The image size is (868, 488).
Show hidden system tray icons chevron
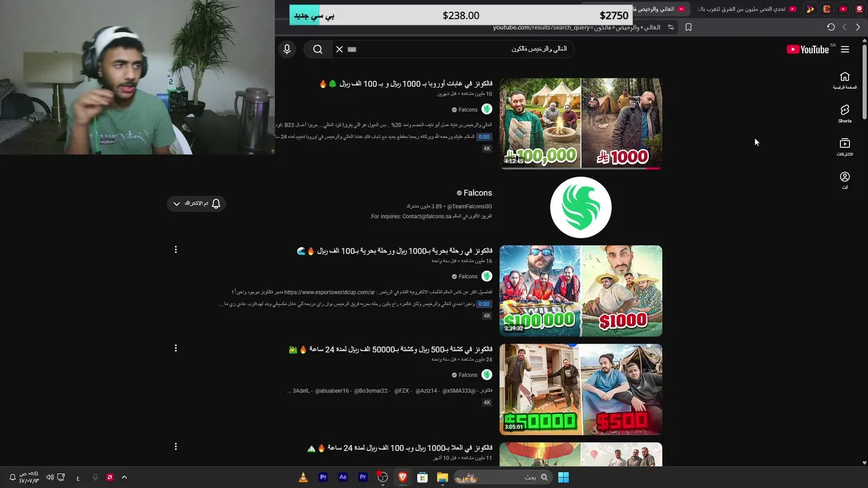pos(124,477)
